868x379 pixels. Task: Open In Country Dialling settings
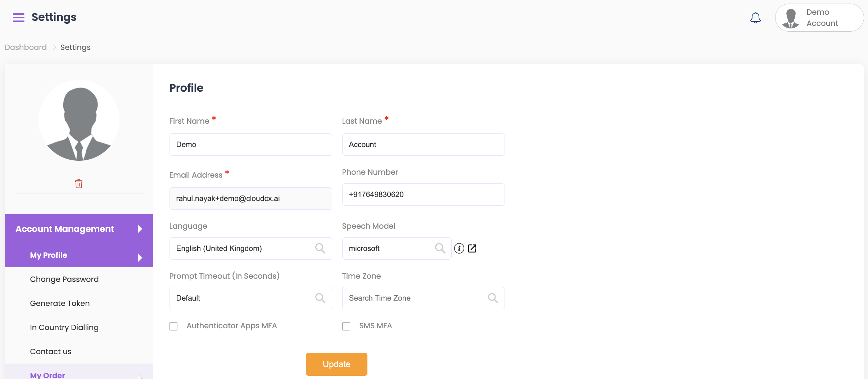64,328
